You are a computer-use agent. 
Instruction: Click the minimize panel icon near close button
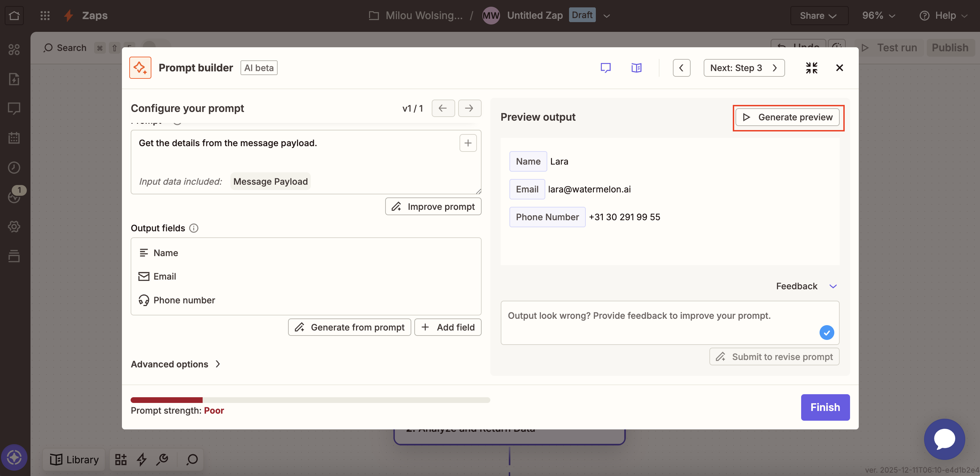pyautogui.click(x=812, y=67)
